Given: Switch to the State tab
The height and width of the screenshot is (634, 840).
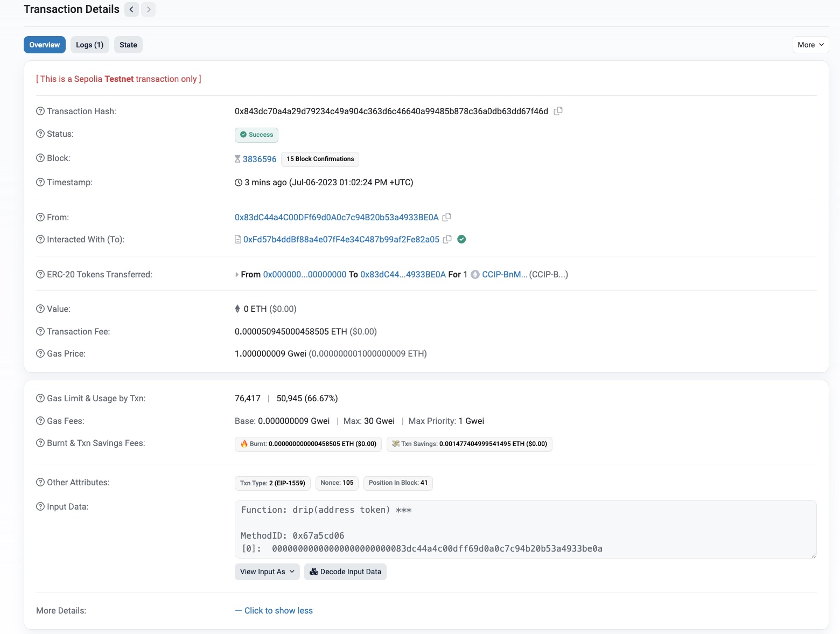Looking at the screenshot, I should pos(128,45).
